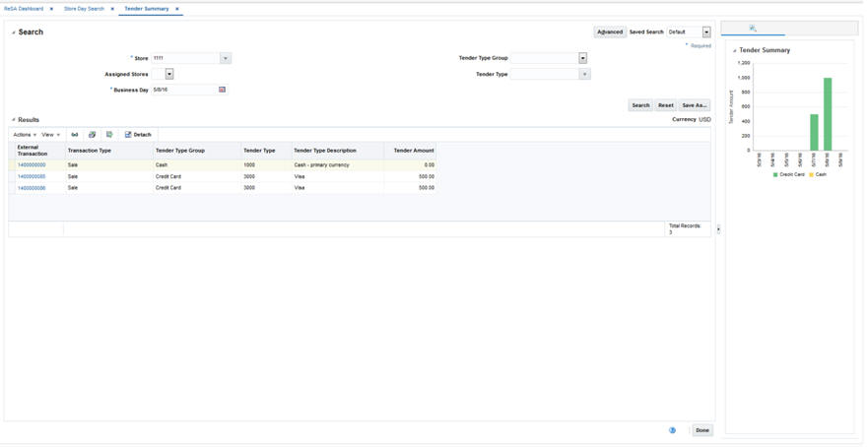
Task: Click the Tender Type Group column header
Action: (x=197, y=151)
